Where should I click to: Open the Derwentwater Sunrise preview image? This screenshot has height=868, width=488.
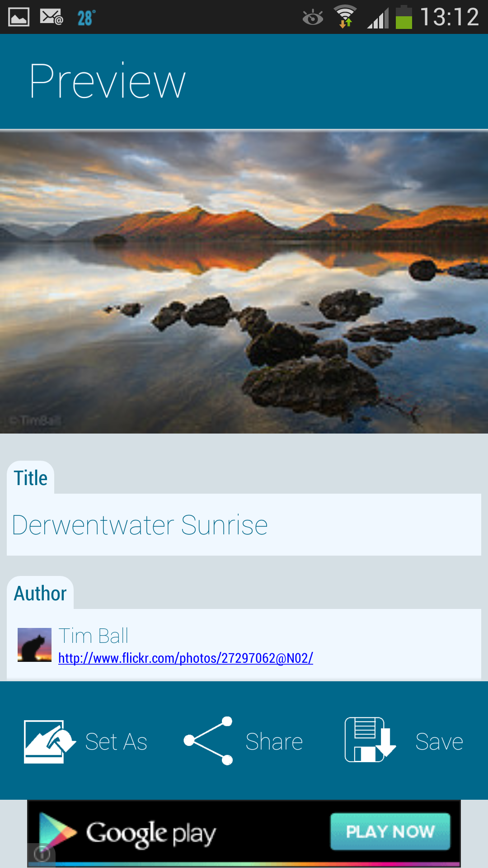click(244, 282)
